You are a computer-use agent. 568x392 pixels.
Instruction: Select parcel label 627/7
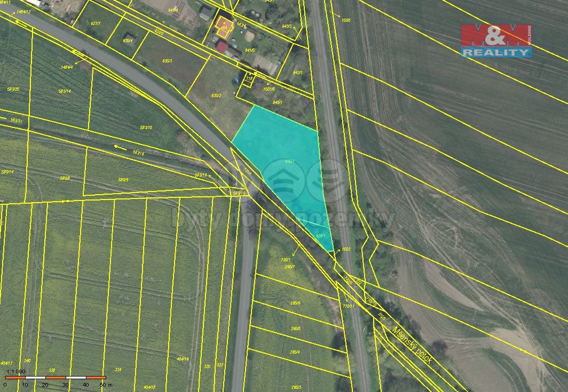click(95, 23)
